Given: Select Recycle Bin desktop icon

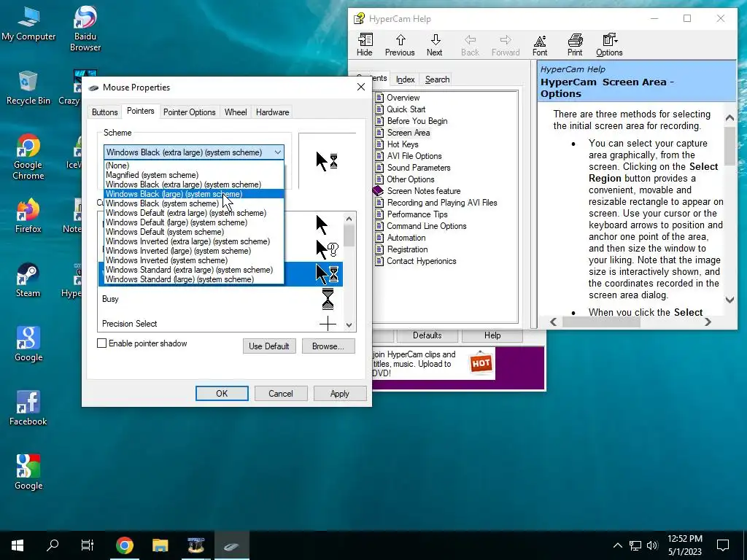Looking at the screenshot, I should click(x=28, y=87).
